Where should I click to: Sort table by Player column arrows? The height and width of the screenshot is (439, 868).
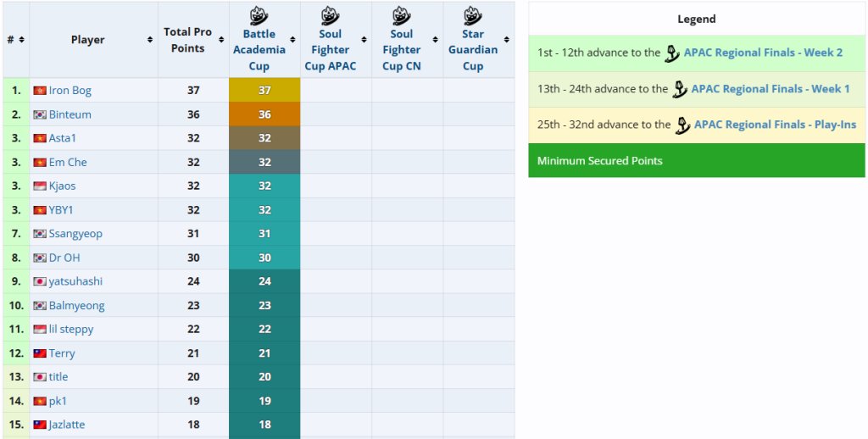(149, 40)
